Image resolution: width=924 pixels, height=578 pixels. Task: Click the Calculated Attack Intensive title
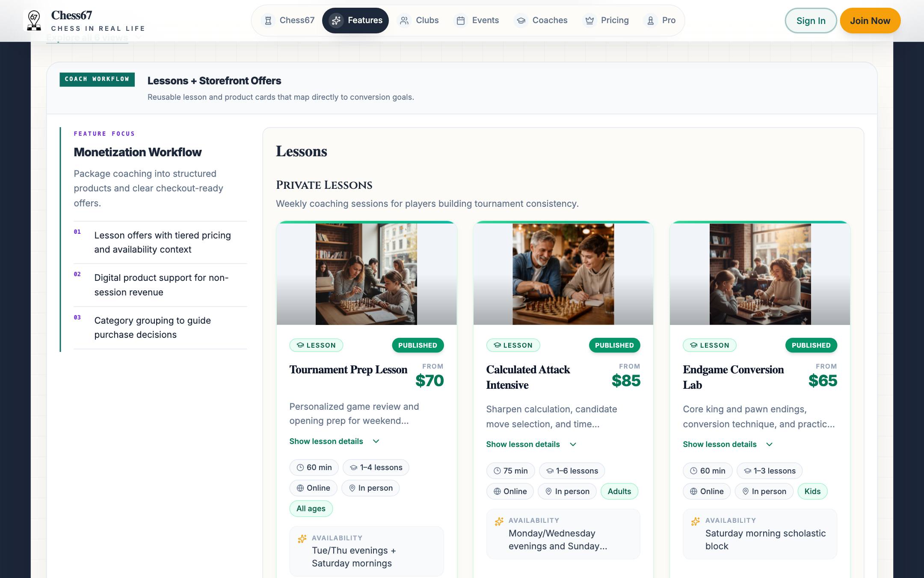[528, 377]
